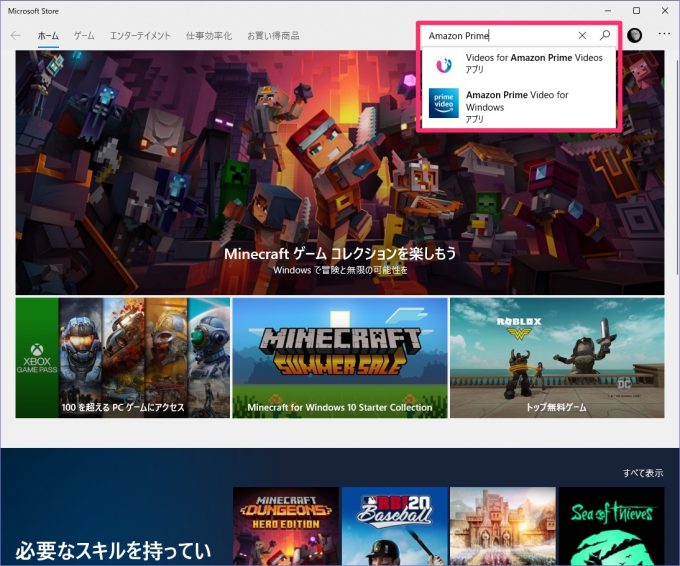Click Minecraft ゲーム コレクションを楽しもう heading
The height and width of the screenshot is (566, 680).
pyautogui.click(x=340, y=254)
